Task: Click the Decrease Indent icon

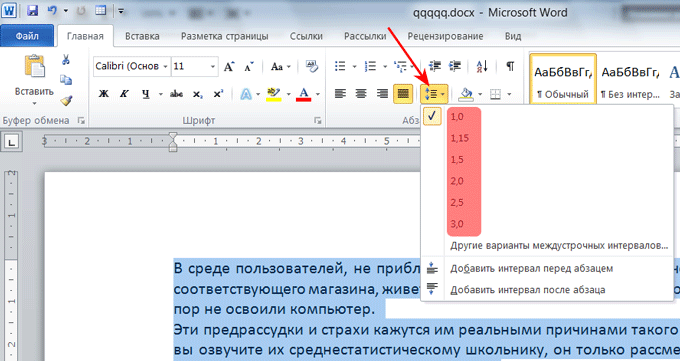Action: (x=434, y=66)
